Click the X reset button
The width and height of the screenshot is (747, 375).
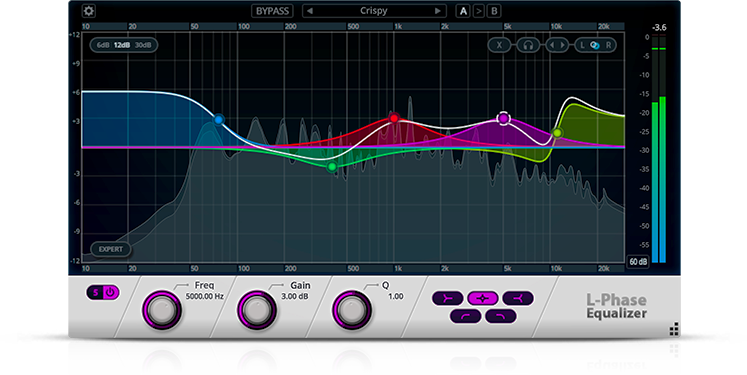pos(499,45)
